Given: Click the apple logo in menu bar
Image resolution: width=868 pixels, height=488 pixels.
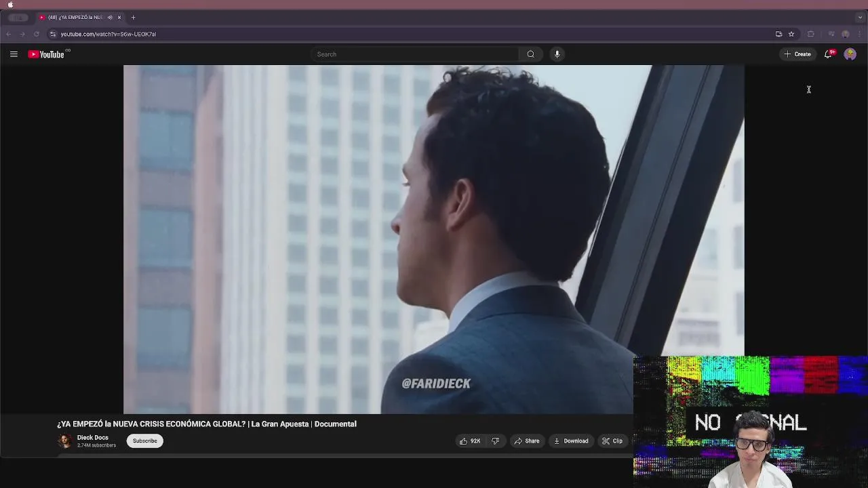Looking at the screenshot, I should [x=10, y=4].
